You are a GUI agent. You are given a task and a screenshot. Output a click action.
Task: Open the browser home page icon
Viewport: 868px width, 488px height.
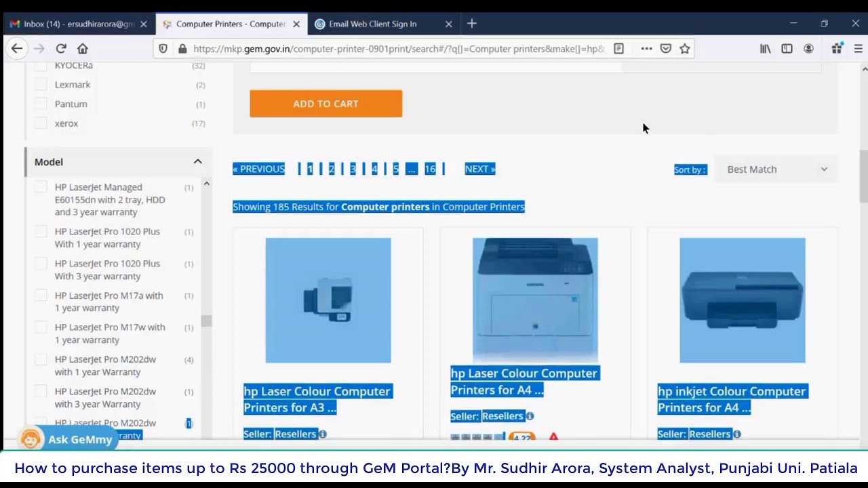(x=83, y=49)
